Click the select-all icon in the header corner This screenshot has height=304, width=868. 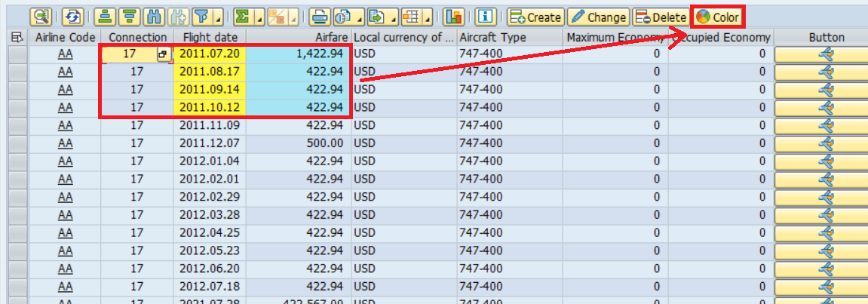pyautogui.click(x=17, y=38)
